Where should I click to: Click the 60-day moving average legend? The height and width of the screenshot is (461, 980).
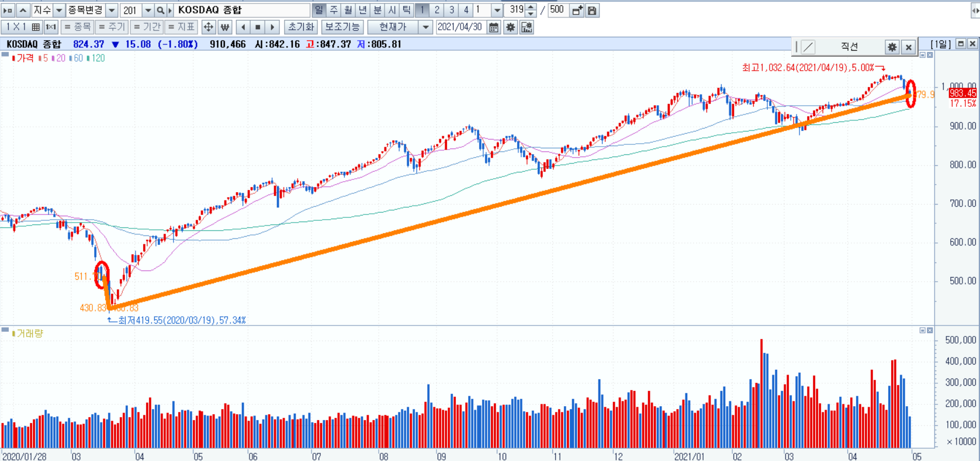coord(77,58)
